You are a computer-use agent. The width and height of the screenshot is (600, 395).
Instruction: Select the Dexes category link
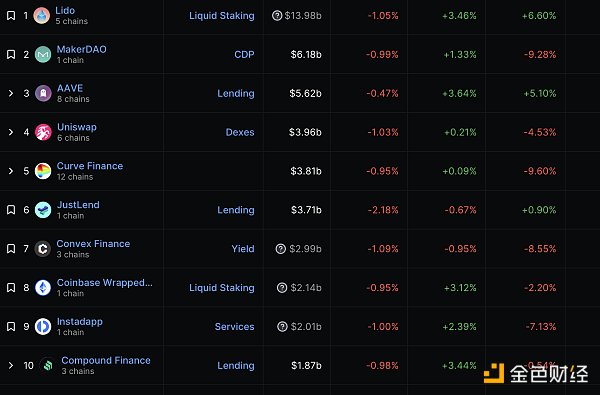[240, 132]
